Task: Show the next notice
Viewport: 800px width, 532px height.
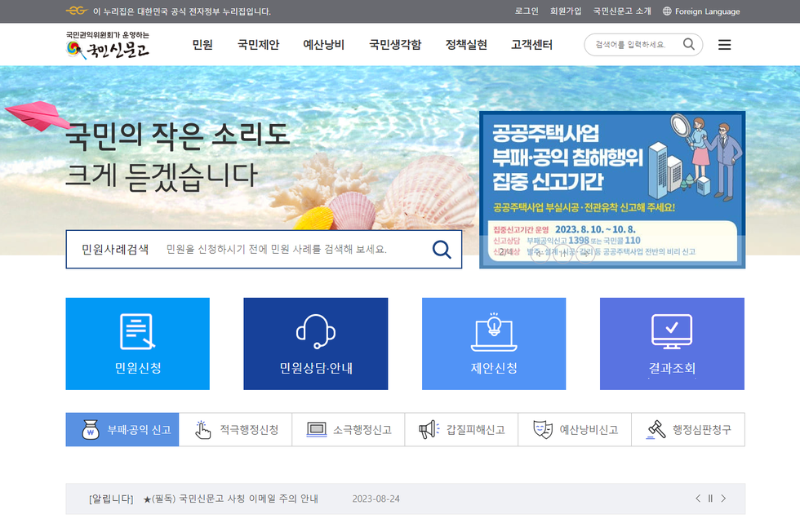Action: tap(723, 499)
